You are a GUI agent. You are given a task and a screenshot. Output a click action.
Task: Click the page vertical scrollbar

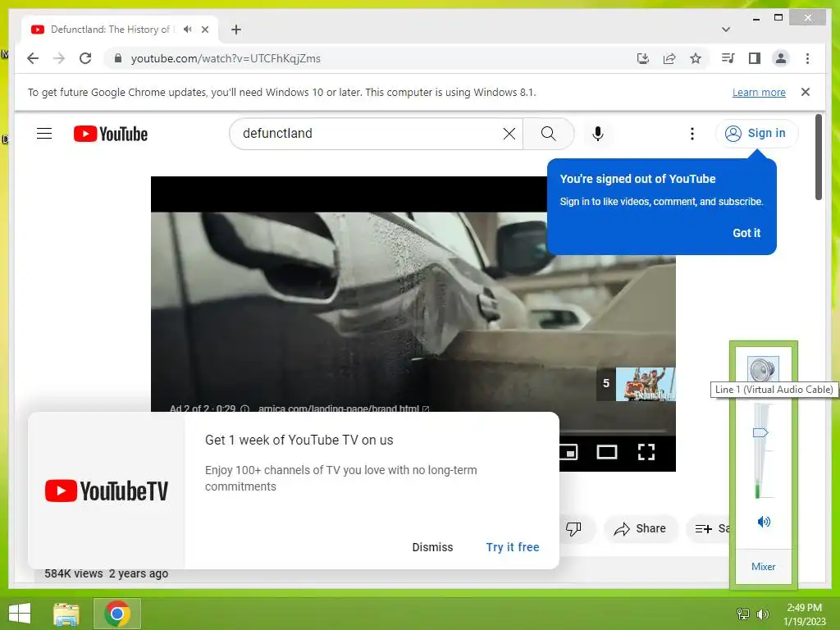pyautogui.click(x=818, y=157)
